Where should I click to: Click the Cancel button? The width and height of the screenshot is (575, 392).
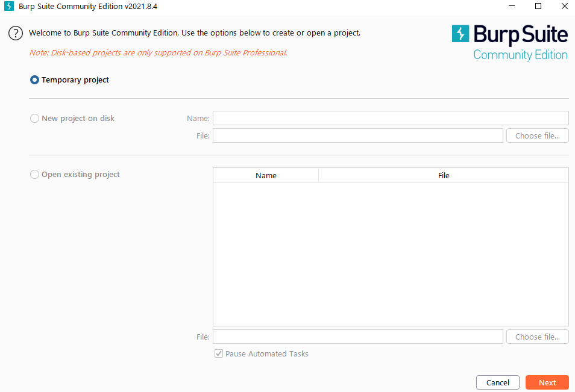click(x=498, y=382)
